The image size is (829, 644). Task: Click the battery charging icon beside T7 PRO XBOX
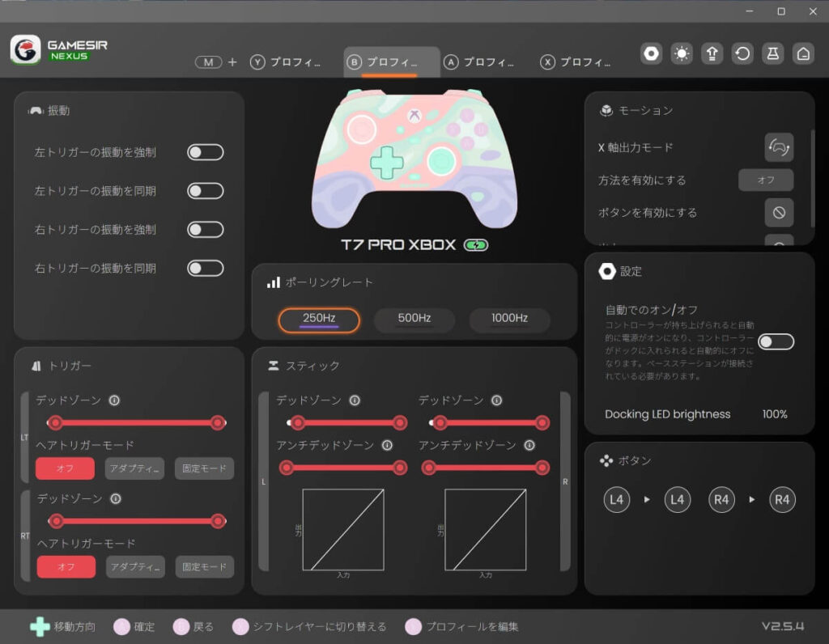tap(476, 245)
